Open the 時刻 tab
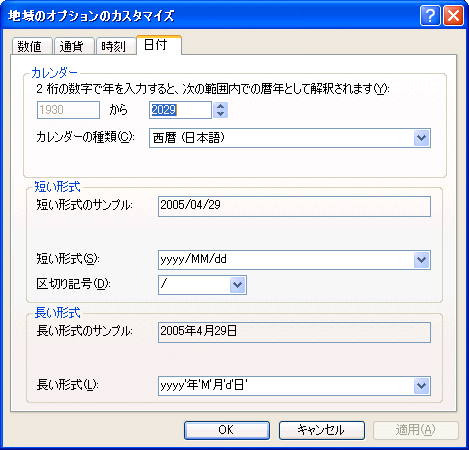Viewport: 469px width, 450px height. [x=116, y=46]
